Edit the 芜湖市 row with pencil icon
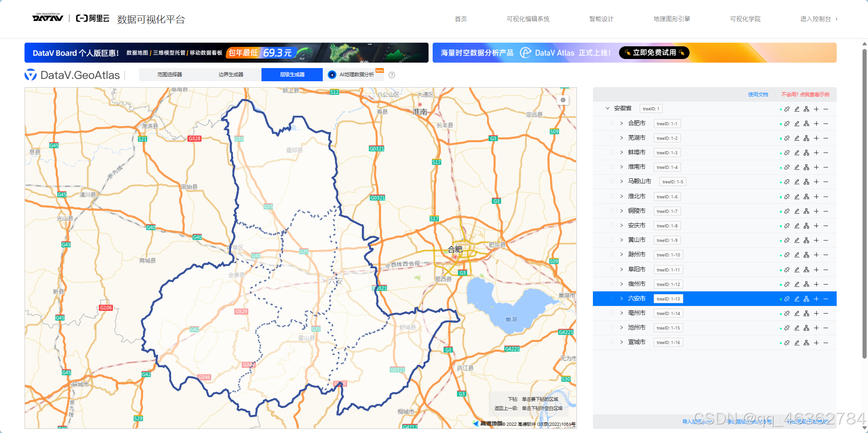Screen dimensions: 868x433 click(x=797, y=138)
